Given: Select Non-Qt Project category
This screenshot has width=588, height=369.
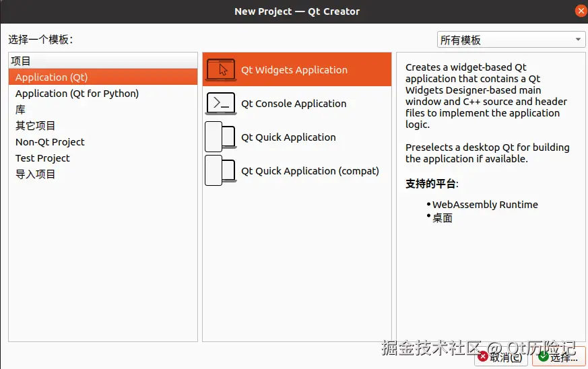Looking at the screenshot, I should pyautogui.click(x=103, y=142).
